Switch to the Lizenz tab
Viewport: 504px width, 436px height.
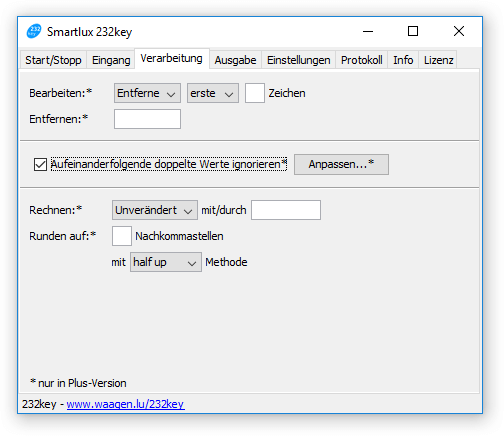coord(438,60)
